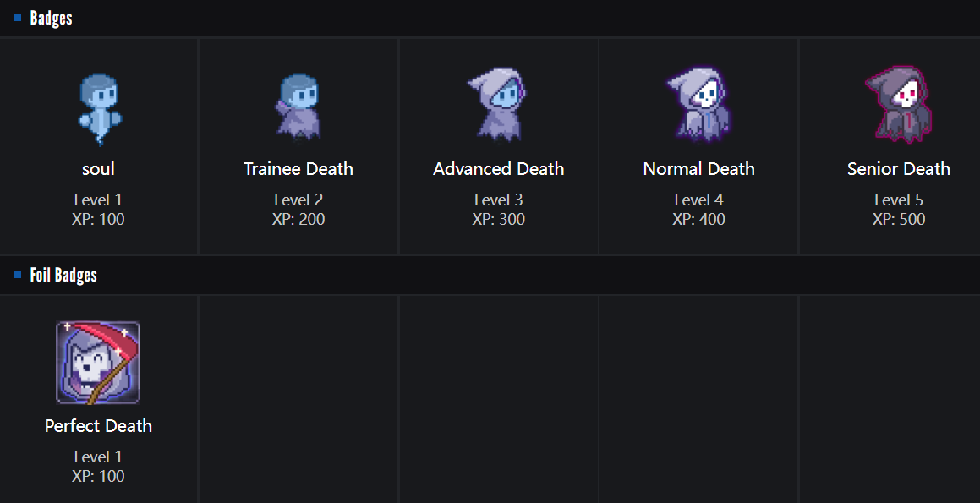The height and width of the screenshot is (503, 980).
Task: Select the Senior Death badge icon
Action: (x=897, y=106)
